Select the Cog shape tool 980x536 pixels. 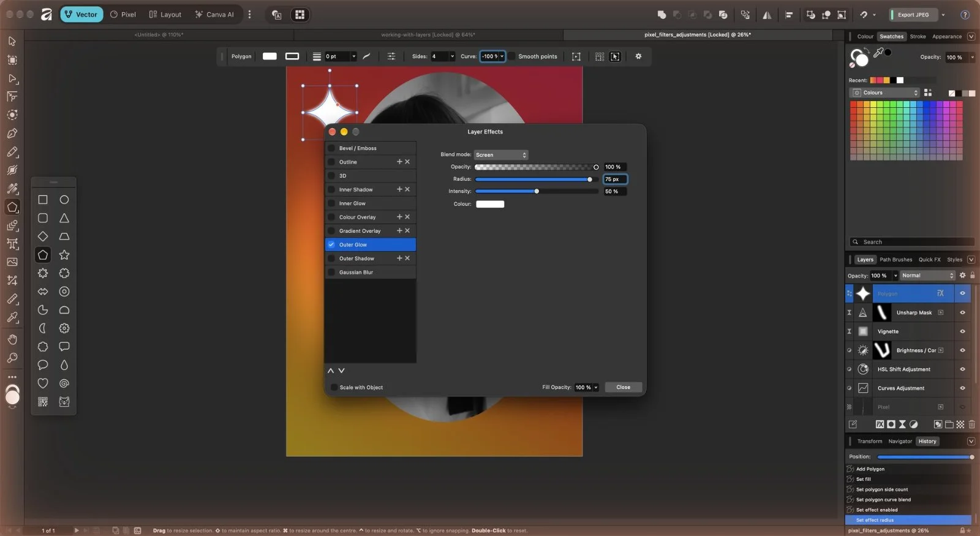click(x=64, y=328)
